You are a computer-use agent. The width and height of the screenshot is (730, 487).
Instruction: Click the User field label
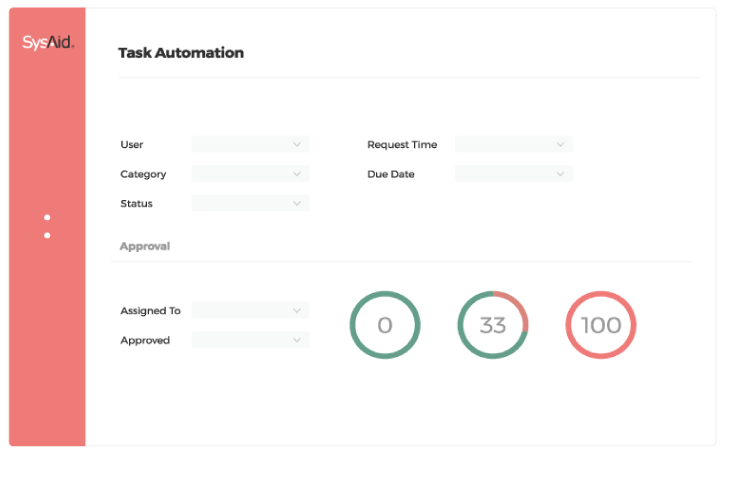click(132, 145)
